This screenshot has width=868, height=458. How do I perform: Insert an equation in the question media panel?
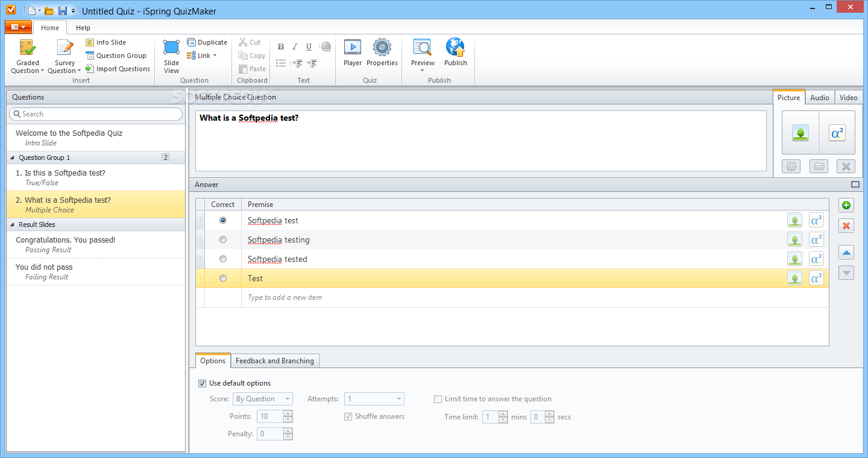coord(837,133)
